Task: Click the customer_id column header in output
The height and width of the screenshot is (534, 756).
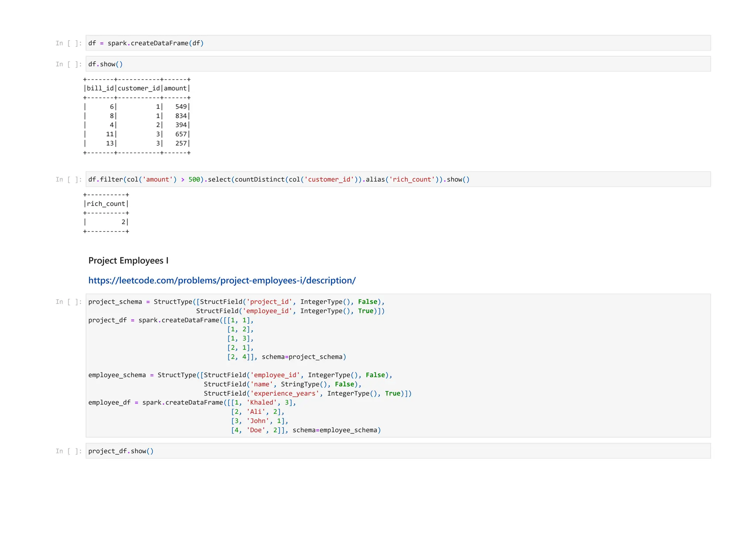Action: [139, 88]
